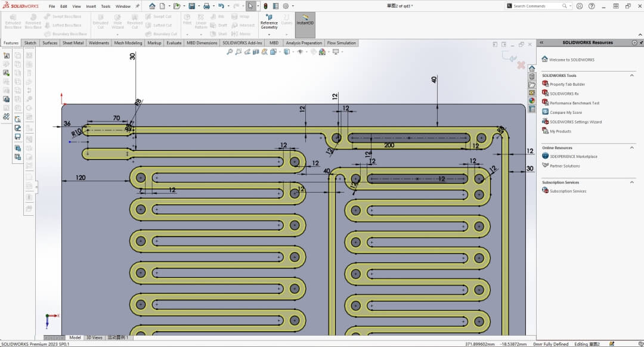Click the Undo arrow icon

pyautogui.click(x=221, y=6)
